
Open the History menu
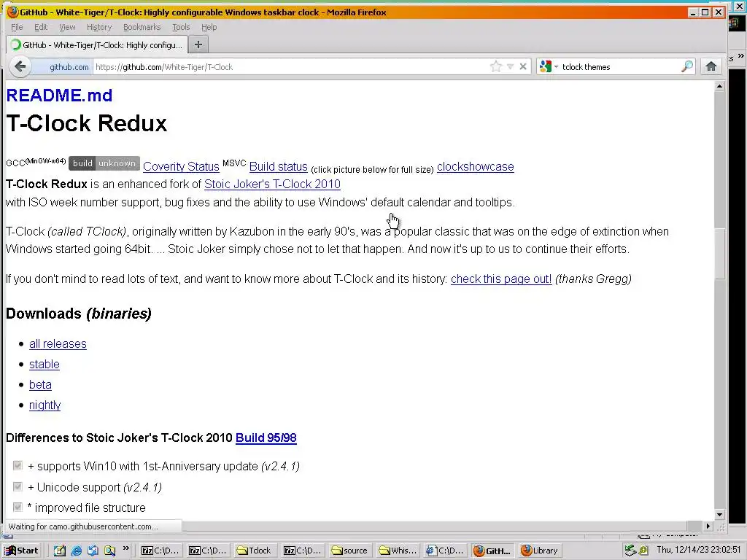(99, 27)
